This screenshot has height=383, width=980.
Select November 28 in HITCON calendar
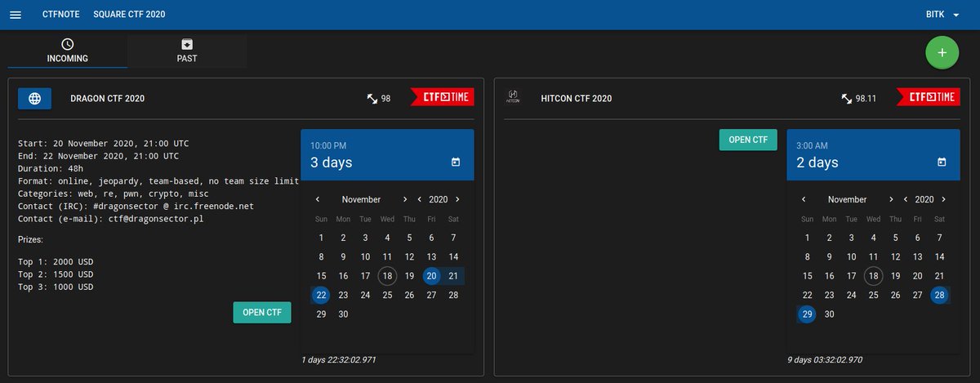coord(939,295)
